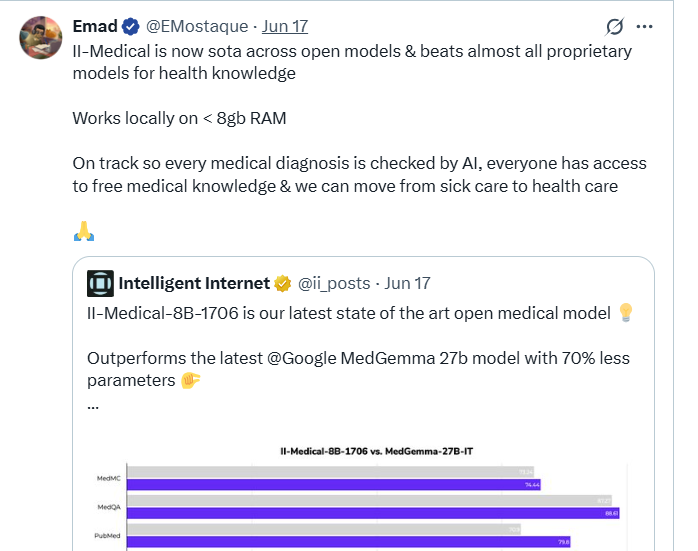Click the purple PubMed bar in chart
Image resolution: width=698 pixels, height=551 pixels.
click(x=349, y=542)
